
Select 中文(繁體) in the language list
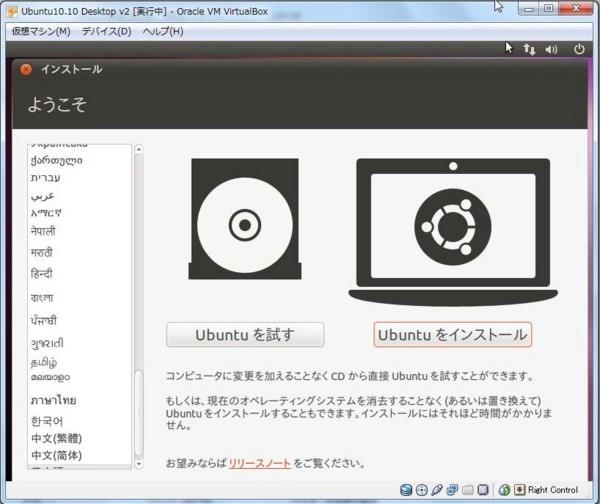pos(57,438)
